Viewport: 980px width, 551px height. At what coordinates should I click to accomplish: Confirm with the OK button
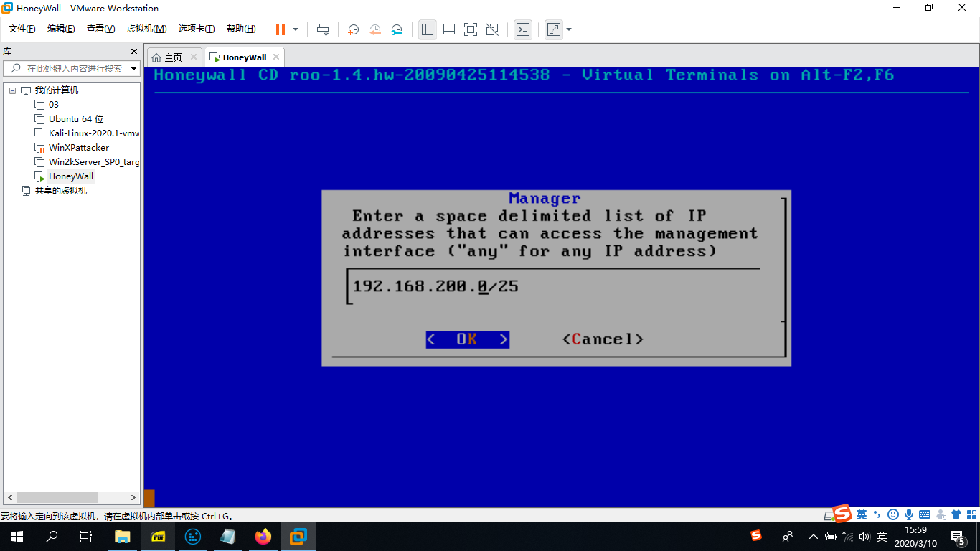pos(467,339)
